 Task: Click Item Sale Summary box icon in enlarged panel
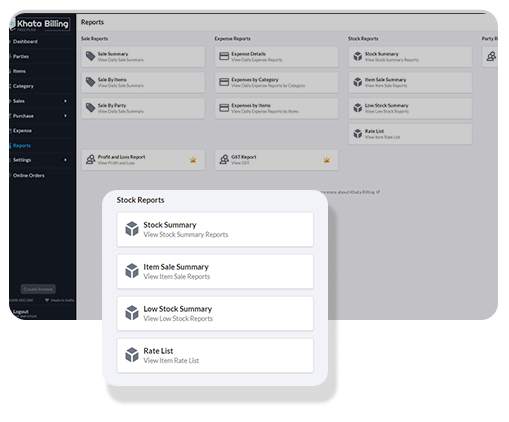click(132, 271)
